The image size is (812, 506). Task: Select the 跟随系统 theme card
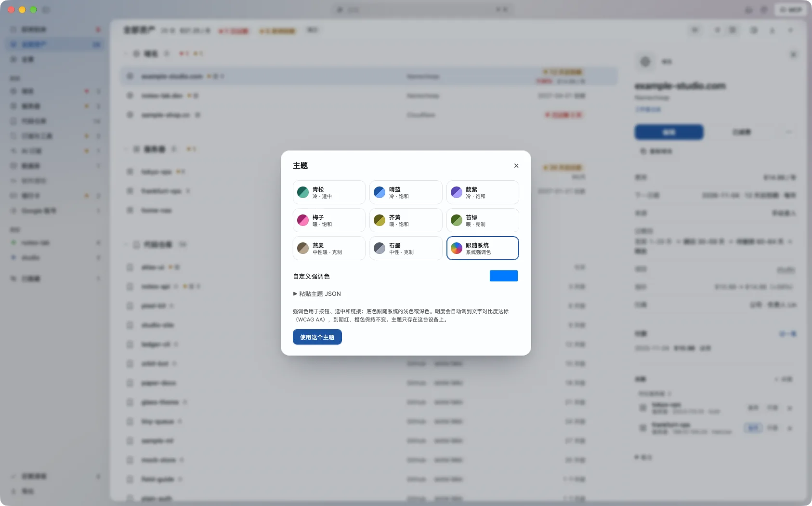point(483,248)
